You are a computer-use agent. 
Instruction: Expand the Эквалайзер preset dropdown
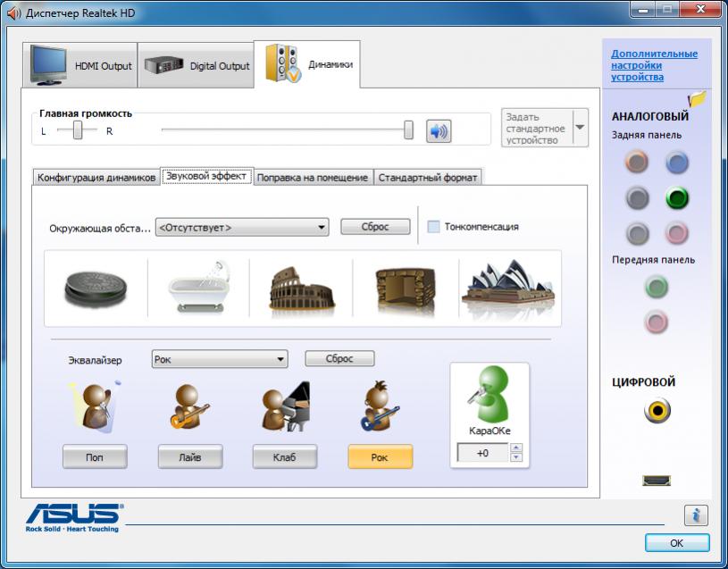pos(220,359)
